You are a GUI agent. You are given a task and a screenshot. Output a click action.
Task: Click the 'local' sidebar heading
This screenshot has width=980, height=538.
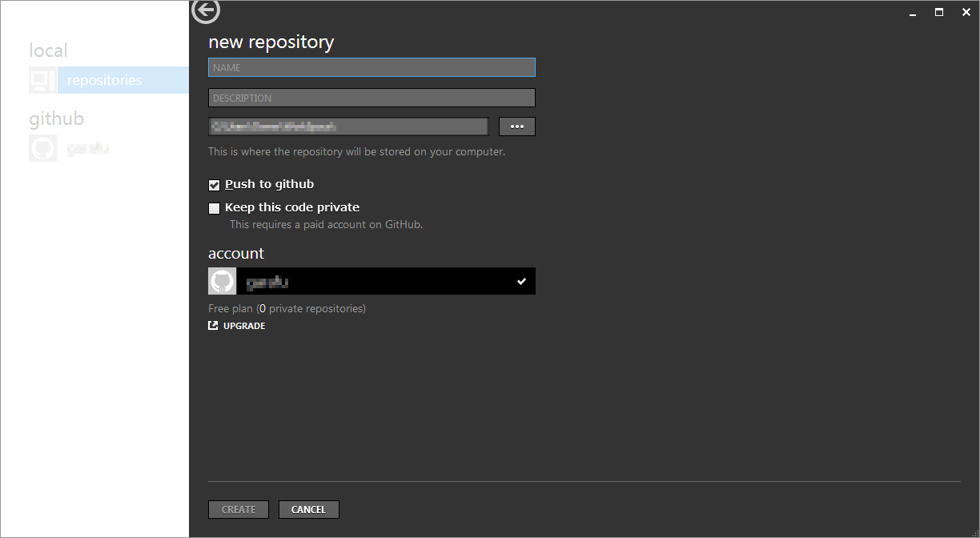coord(48,50)
